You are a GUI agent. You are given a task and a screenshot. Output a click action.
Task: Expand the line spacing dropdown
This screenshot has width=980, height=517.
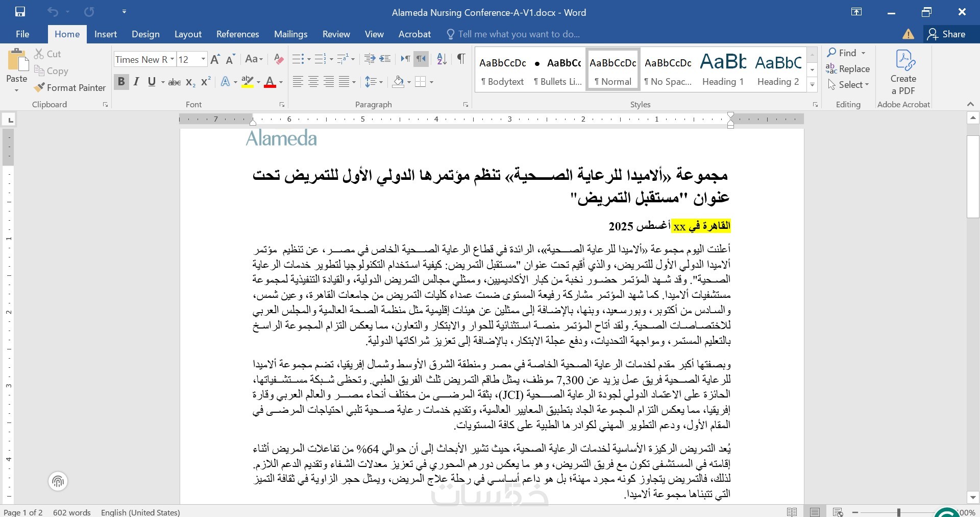381,82
